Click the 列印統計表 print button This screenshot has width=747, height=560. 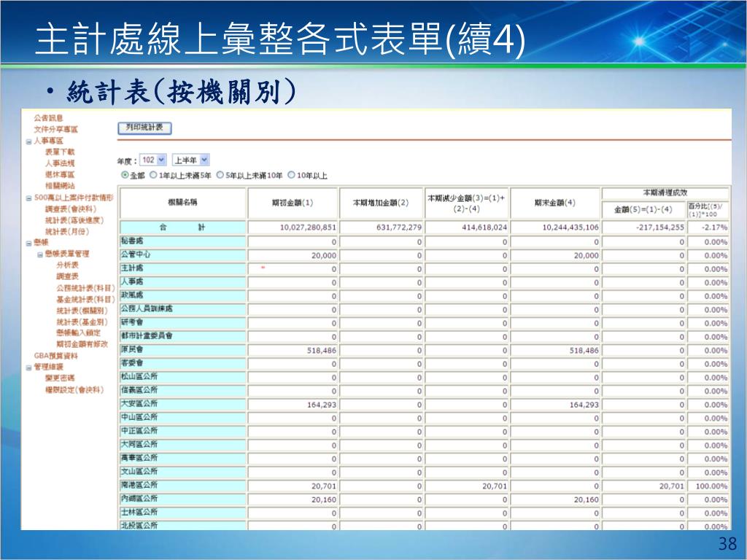(x=144, y=128)
